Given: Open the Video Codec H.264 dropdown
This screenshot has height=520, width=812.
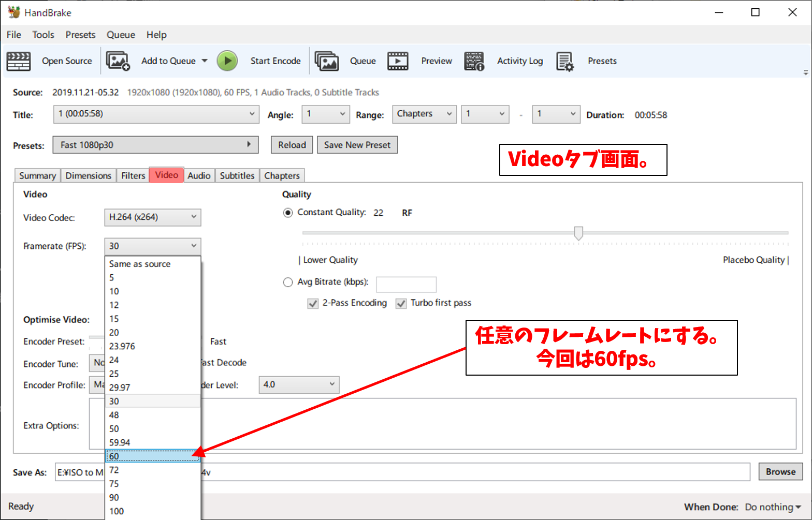Looking at the screenshot, I should tap(152, 217).
